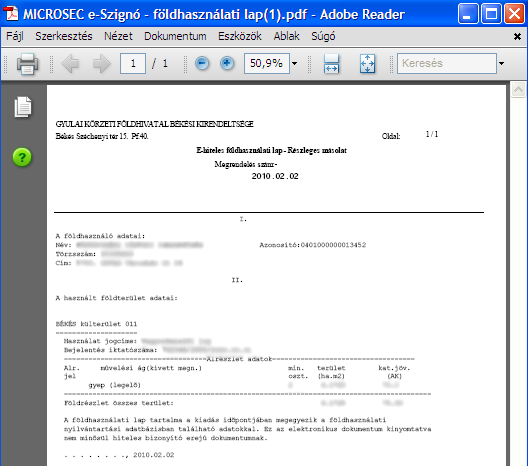Select the fit width scrolling icon
The image size is (528, 466).
pyautogui.click(x=331, y=63)
